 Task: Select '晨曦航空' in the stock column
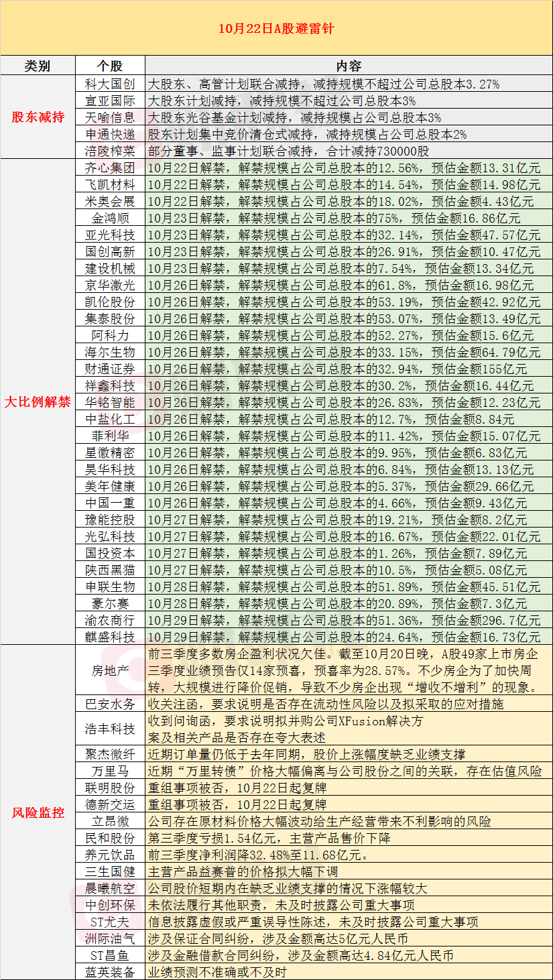(x=110, y=888)
